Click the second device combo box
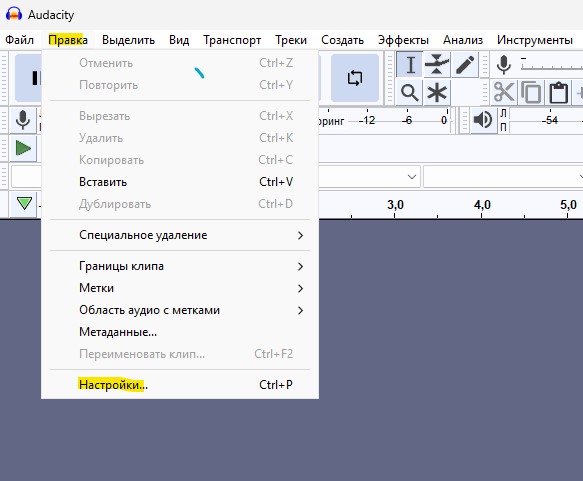This screenshot has width=583, height=481. [503, 177]
